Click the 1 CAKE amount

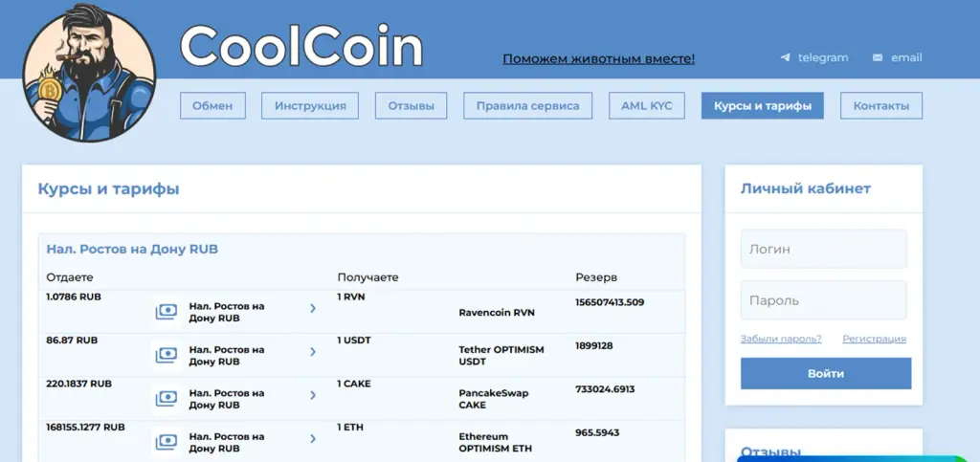point(354,384)
